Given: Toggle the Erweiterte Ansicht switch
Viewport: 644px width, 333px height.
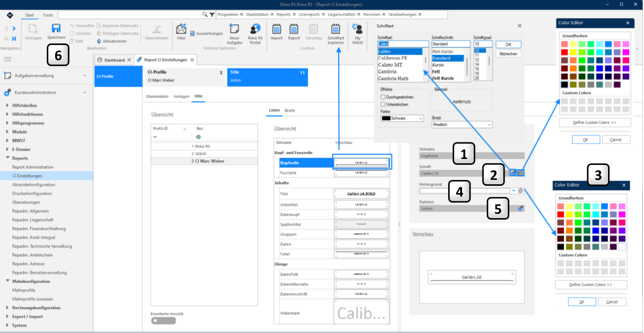Looking at the screenshot, I should (164, 321).
